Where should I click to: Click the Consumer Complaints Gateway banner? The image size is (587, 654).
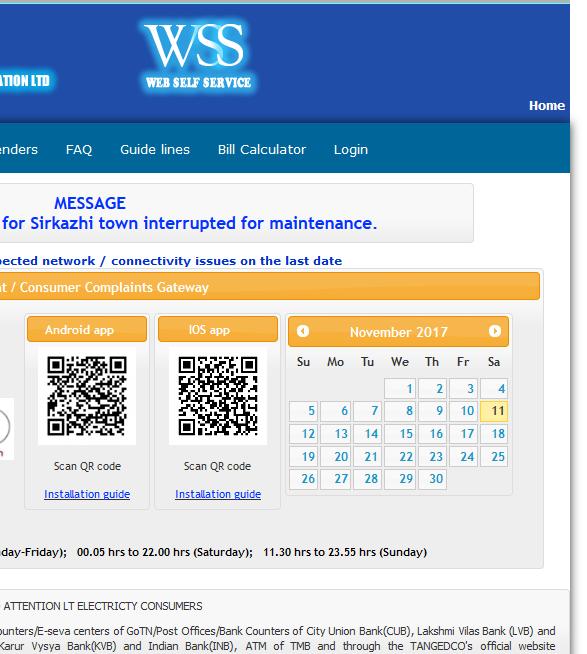tap(270, 287)
